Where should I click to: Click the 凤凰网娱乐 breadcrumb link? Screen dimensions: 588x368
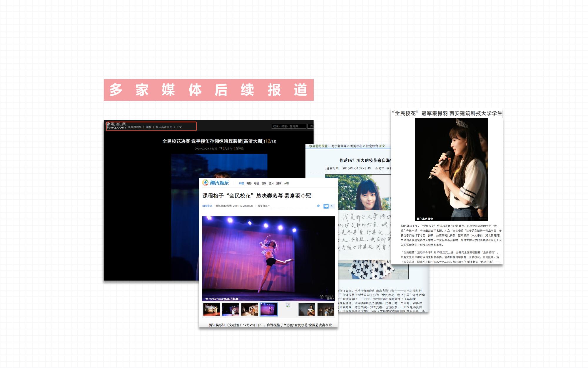click(135, 127)
